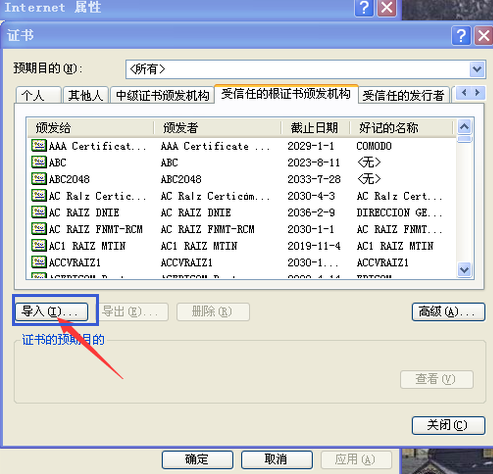The image size is (493, 474).
Task: Switch to the 中级证书颁发机构 tab
Action: click(162, 95)
